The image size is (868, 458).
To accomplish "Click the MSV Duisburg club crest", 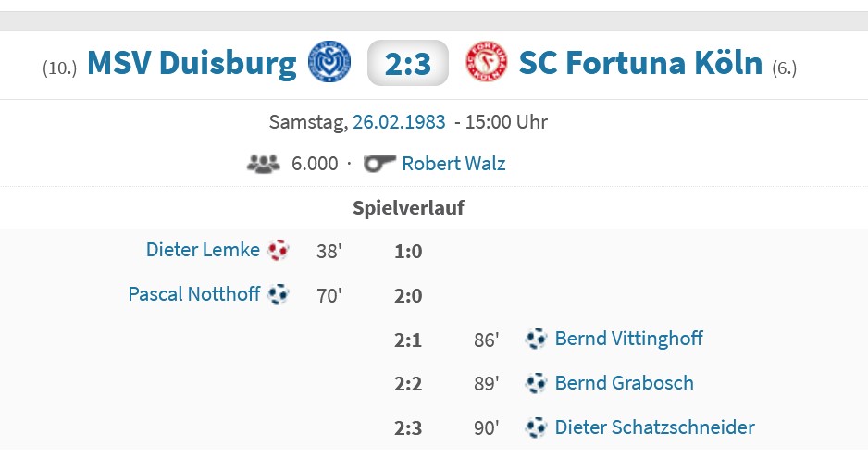I will (x=329, y=62).
